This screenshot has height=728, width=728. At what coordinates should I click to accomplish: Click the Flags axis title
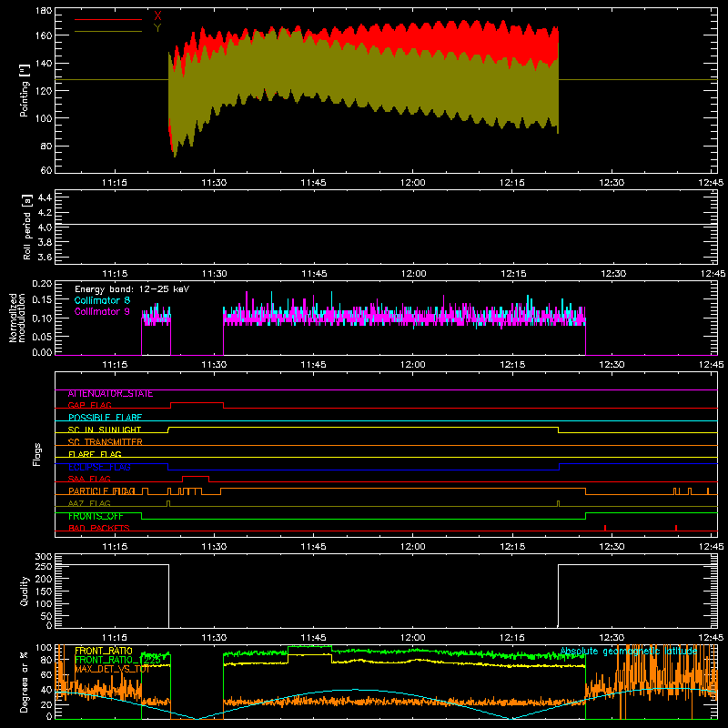coord(36,454)
